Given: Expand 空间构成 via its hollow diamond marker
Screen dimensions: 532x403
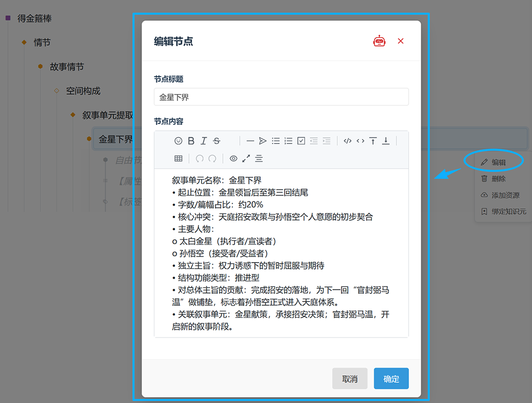Looking at the screenshot, I should point(57,91).
